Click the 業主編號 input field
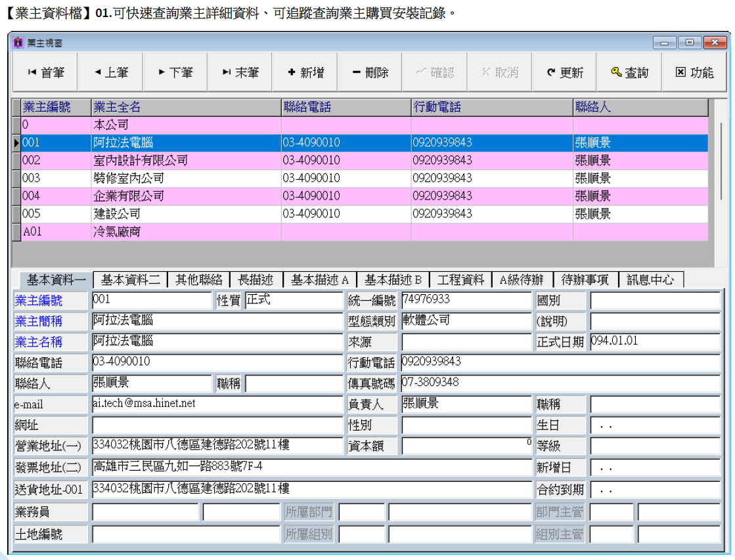 pyautogui.click(x=152, y=301)
